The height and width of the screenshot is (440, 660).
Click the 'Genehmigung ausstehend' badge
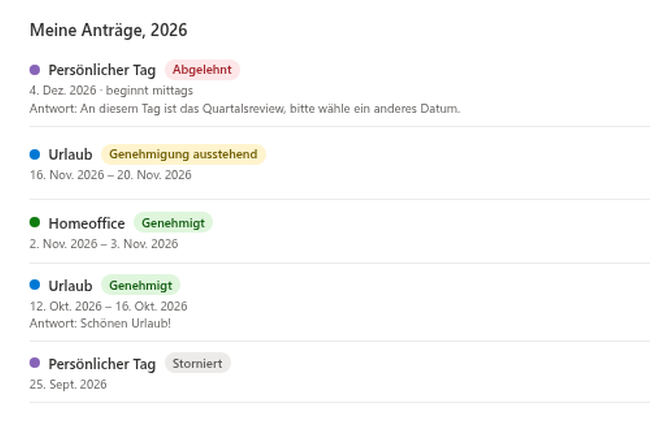coord(184,154)
